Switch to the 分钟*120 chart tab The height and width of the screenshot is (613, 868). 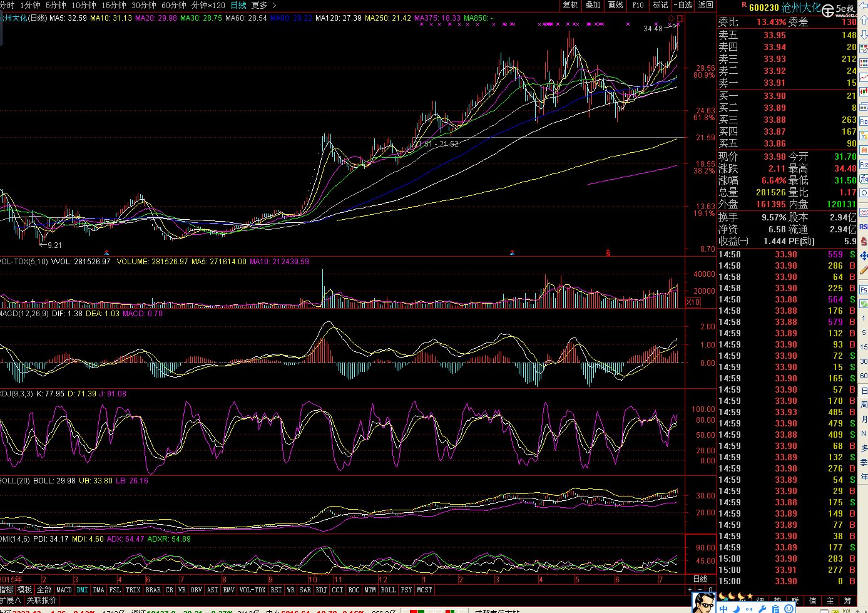(208, 5)
